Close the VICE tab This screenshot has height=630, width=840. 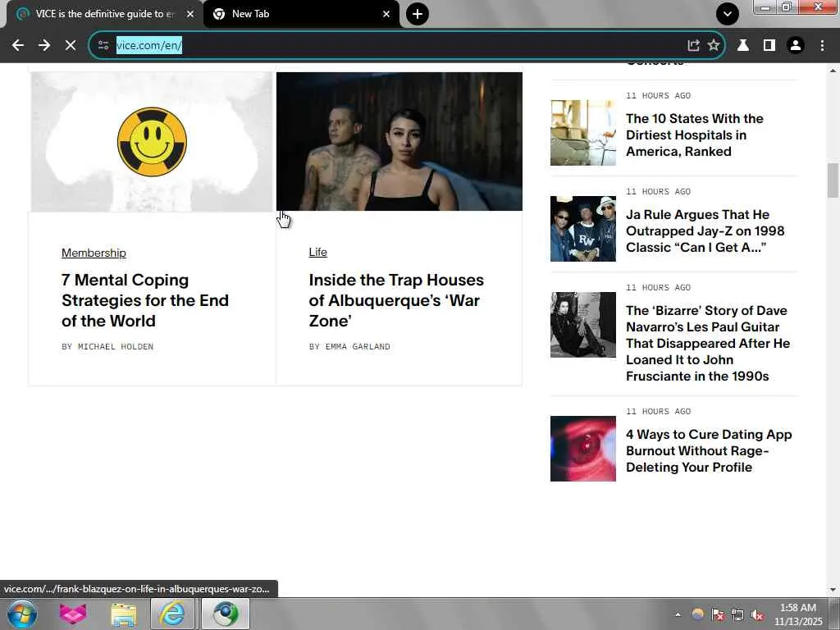(x=190, y=14)
